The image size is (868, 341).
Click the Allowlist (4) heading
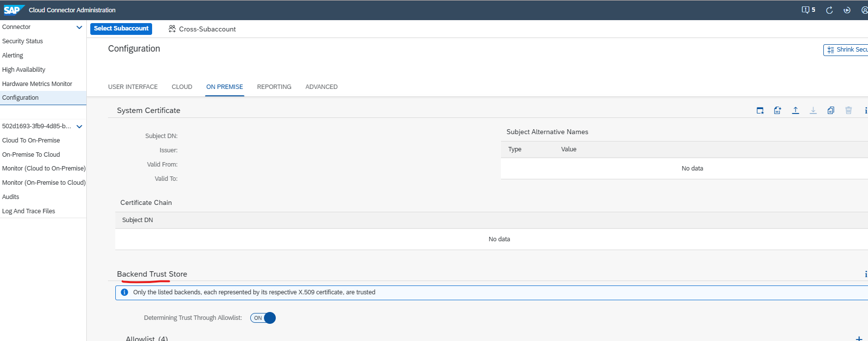(147, 339)
